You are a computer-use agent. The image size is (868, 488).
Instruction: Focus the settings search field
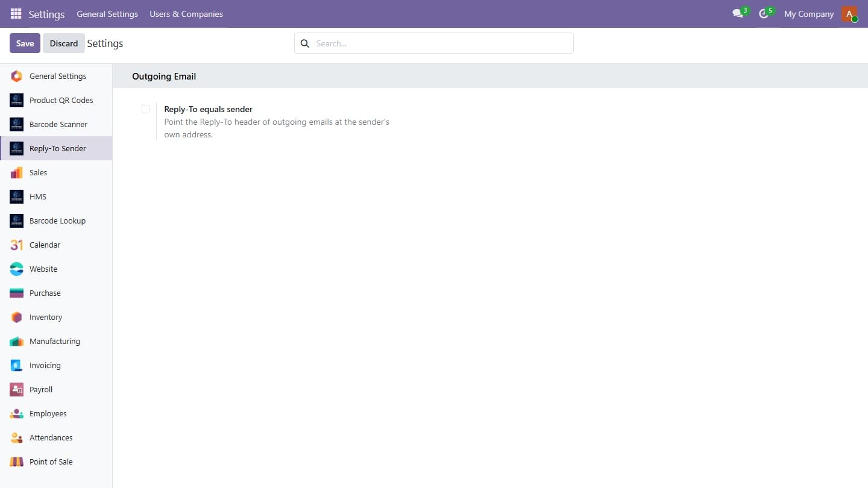[x=434, y=43]
